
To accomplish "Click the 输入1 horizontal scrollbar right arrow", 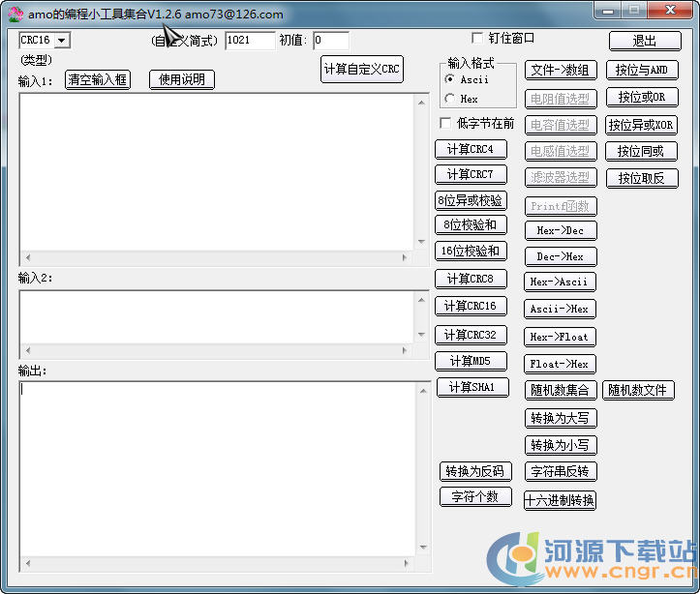I will pos(405,257).
